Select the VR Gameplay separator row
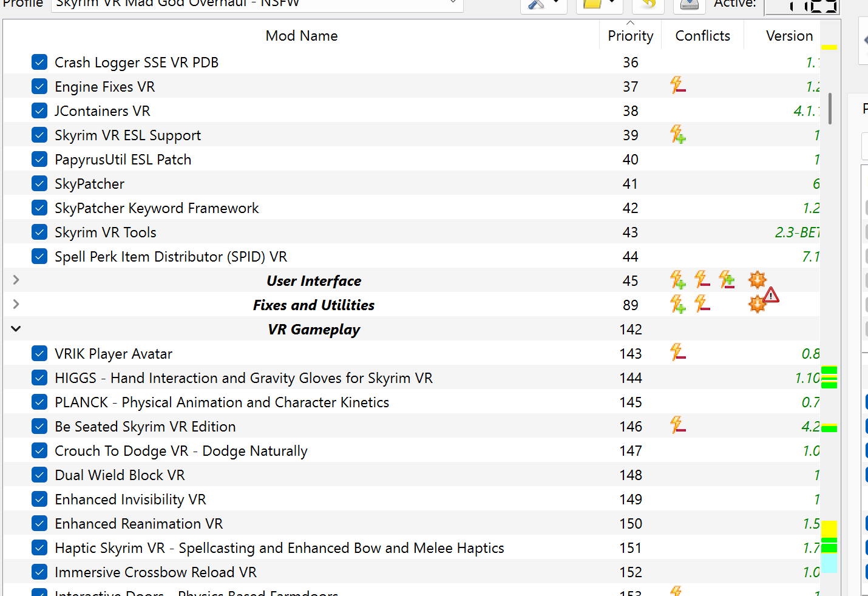868x596 pixels. click(x=412, y=329)
